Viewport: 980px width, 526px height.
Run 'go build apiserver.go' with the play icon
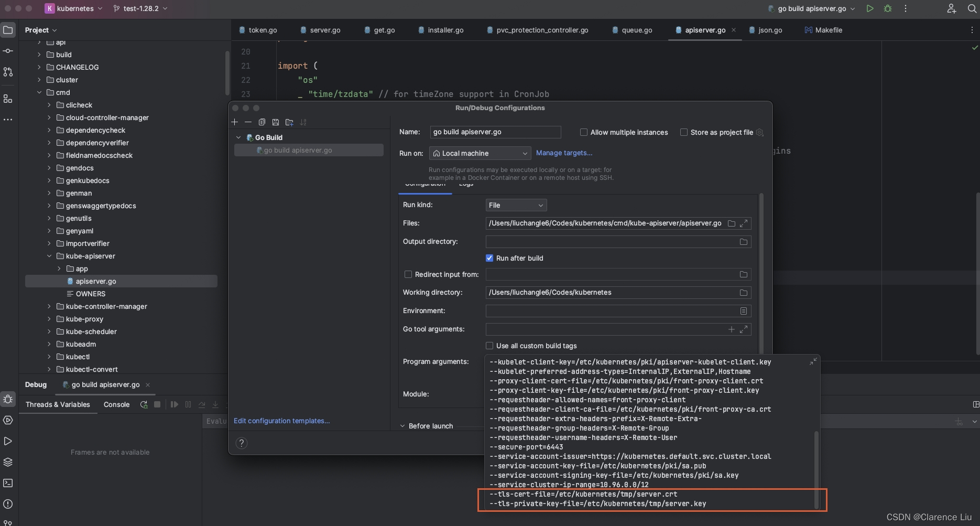coord(870,8)
